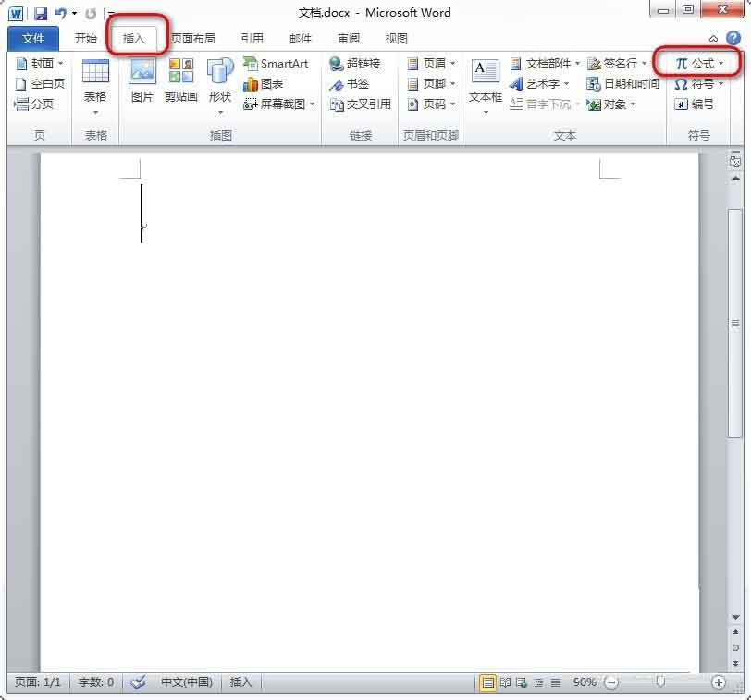Insert a hyperlink (超链接)
Image resolution: width=751 pixels, height=700 pixels.
355,63
